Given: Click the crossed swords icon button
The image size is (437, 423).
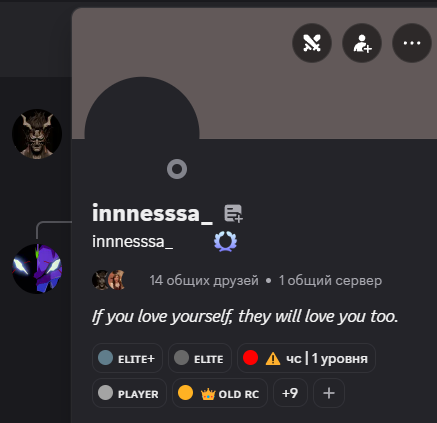Looking at the screenshot, I should coord(312,43).
